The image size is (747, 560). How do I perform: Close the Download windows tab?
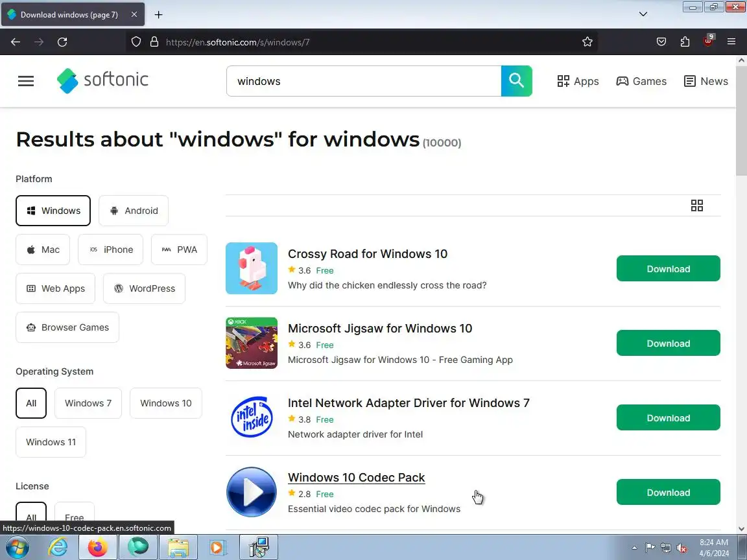134,15
